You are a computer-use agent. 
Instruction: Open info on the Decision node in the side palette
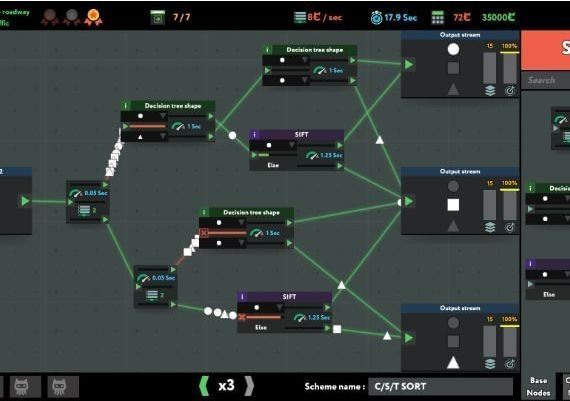530,188
